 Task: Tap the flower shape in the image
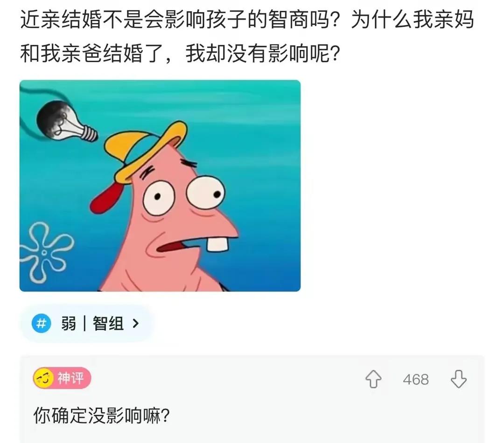point(45,253)
